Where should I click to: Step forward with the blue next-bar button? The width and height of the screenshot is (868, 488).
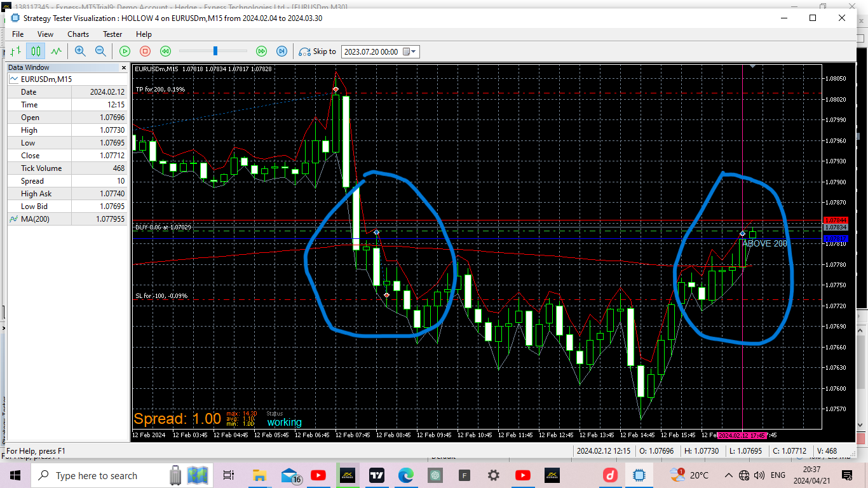point(281,51)
